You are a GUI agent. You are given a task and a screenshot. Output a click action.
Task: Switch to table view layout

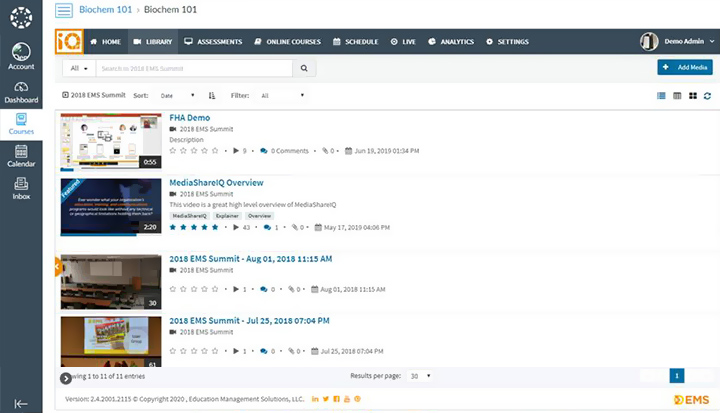677,96
